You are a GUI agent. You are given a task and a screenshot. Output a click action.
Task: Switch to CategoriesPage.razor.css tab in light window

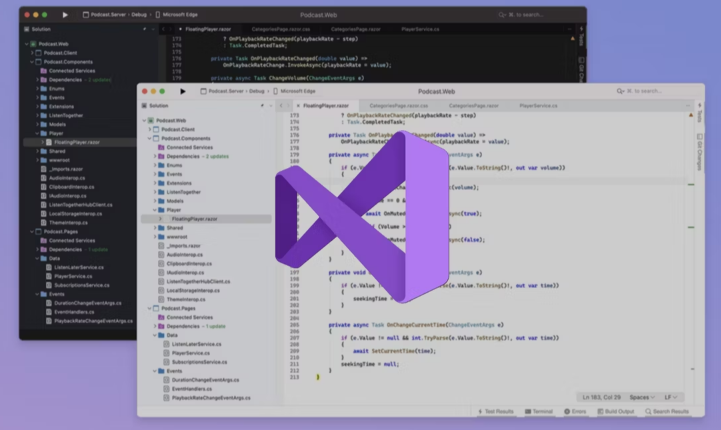(x=399, y=106)
